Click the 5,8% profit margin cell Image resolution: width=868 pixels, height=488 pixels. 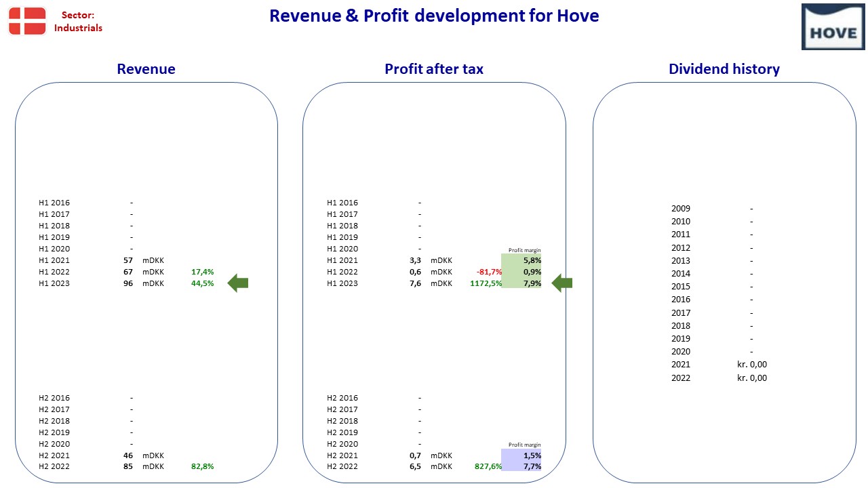click(x=521, y=260)
